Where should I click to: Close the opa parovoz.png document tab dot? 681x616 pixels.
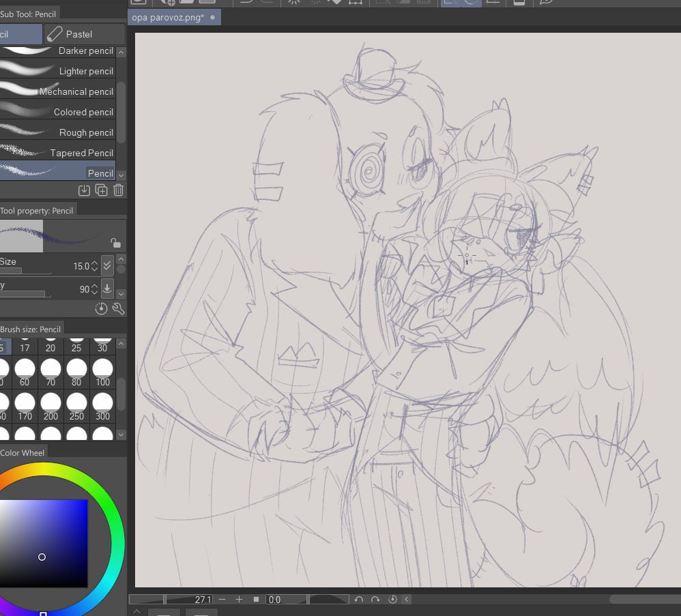coord(212,17)
